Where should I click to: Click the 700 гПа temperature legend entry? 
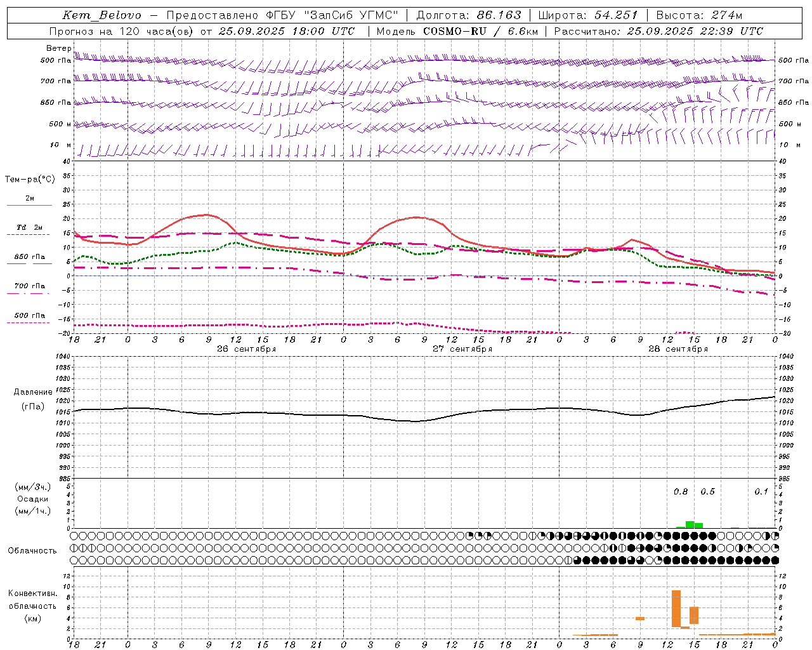pos(30,286)
